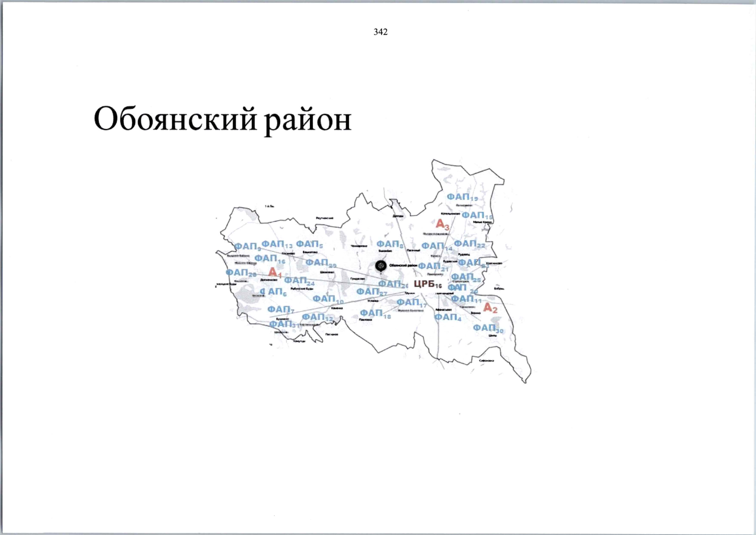This screenshot has height=535, width=756.
Task: Click the ФАП27 label near Трубеж
Action: [369, 291]
